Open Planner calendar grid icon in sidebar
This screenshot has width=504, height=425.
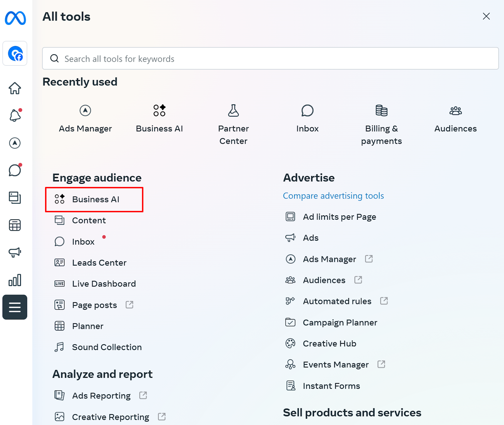click(15, 225)
